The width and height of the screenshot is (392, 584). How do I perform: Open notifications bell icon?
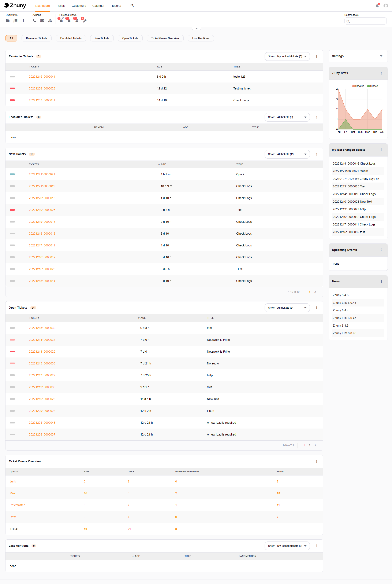377,5
